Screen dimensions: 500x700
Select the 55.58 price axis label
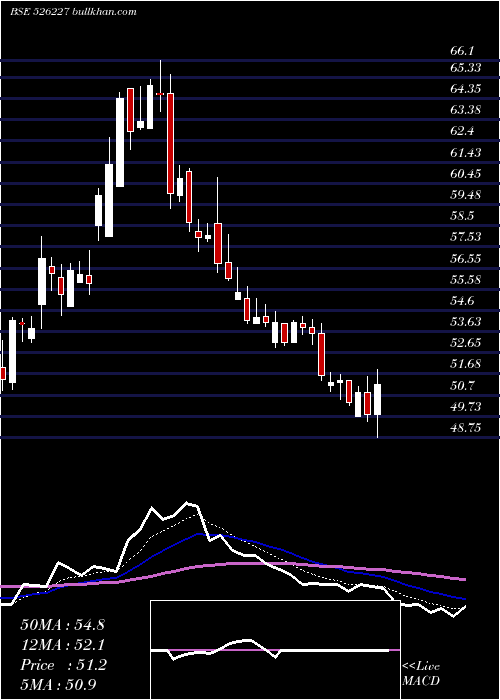coord(466,280)
